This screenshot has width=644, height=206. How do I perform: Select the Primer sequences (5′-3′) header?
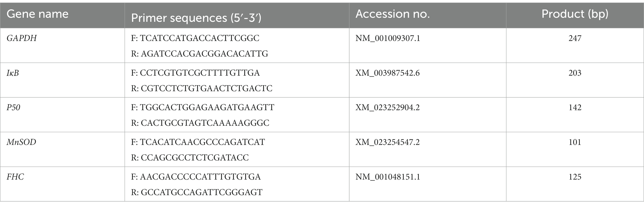coord(196,18)
